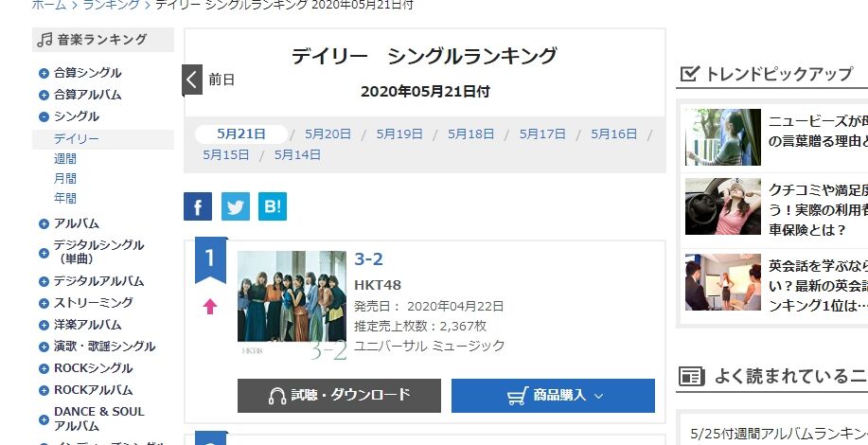The image size is (868, 445).
Task: Open car insurance trend article thumbnail
Action: tap(723, 206)
